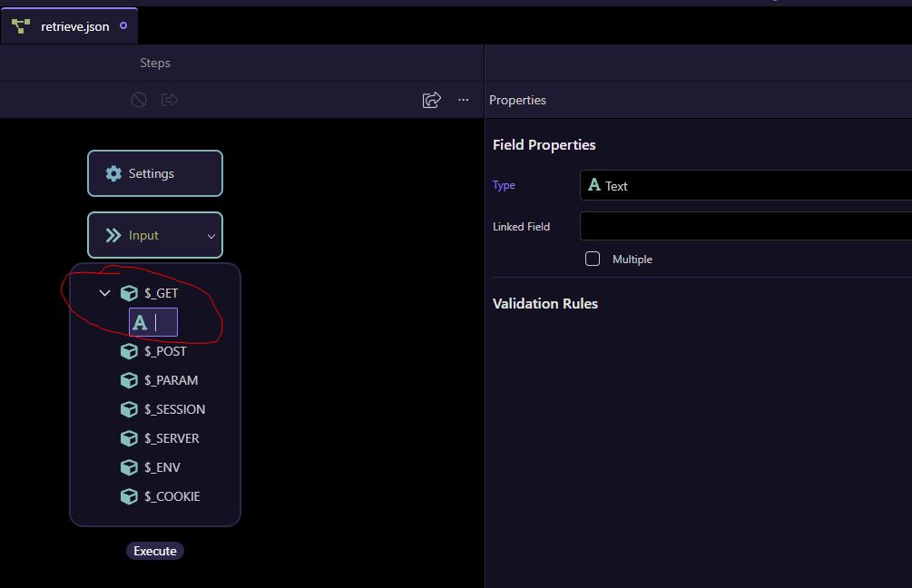Click the Linked Field input box
Viewport: 912px width, 588px height.
(x=746, y=226)
